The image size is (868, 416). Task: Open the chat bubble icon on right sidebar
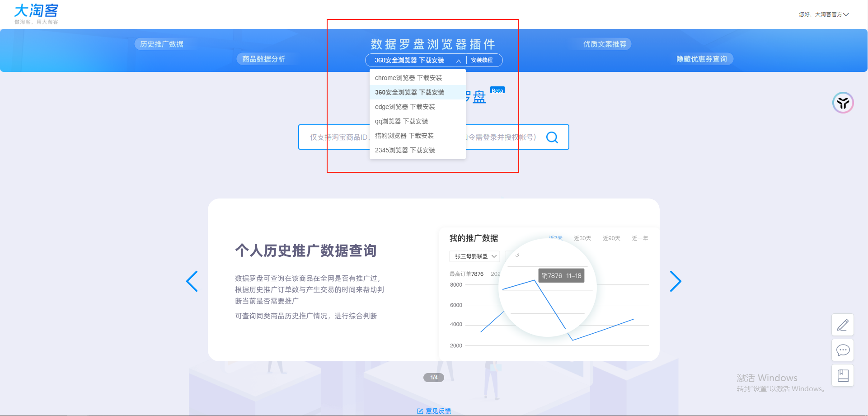point(842,350)
